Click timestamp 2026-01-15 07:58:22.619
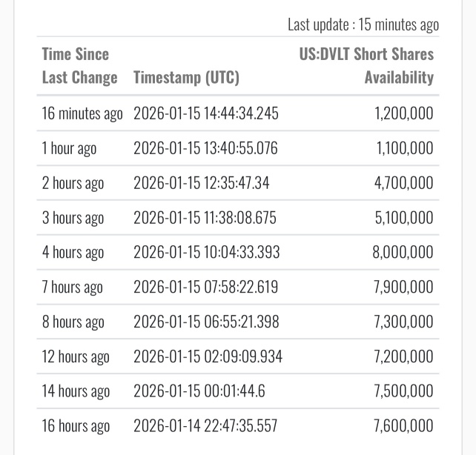The image size is (476, 455). point(205,287)
